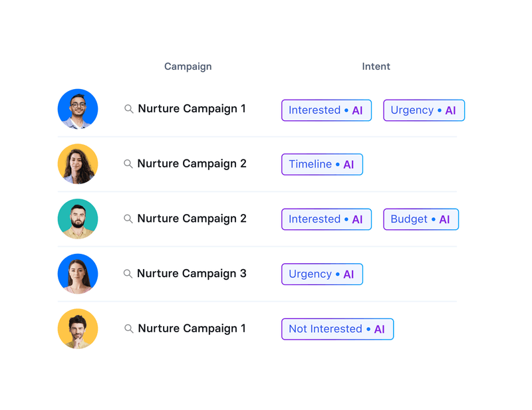Click the avatar of the curly-haired woman on row two

[x=78, y=163]
